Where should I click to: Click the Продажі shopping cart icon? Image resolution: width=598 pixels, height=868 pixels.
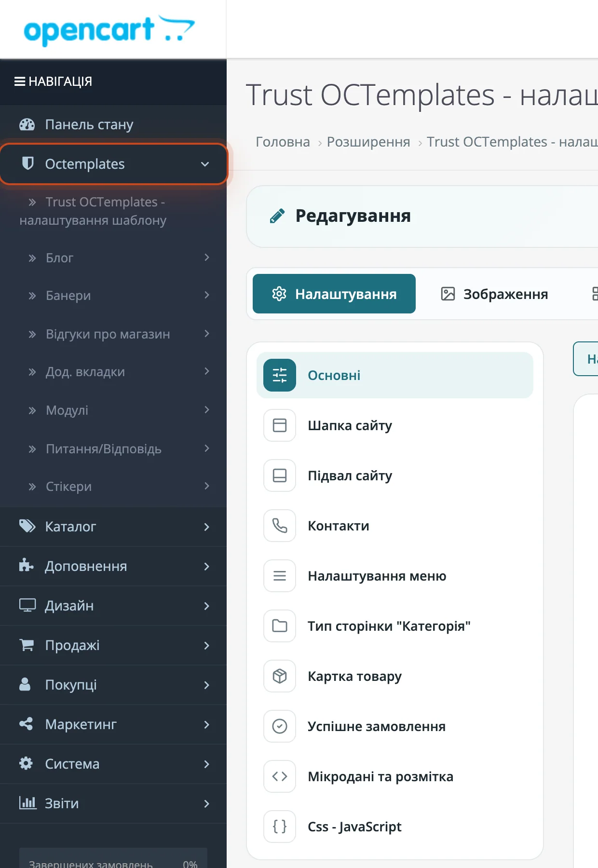point(27,645)
